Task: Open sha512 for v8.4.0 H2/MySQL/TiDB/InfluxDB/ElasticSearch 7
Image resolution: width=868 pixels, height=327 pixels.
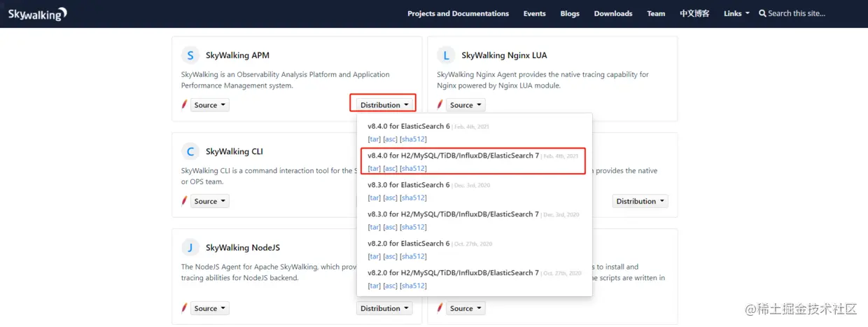Action: coord(413,169)
